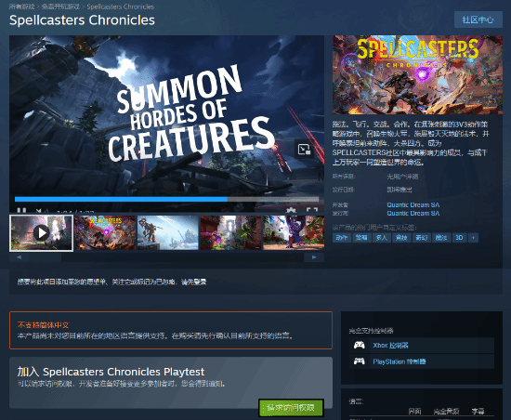This screenshot has width=511, height=420.
Task: Toggle fullscreen for the trailer
Action: point(312,210)
